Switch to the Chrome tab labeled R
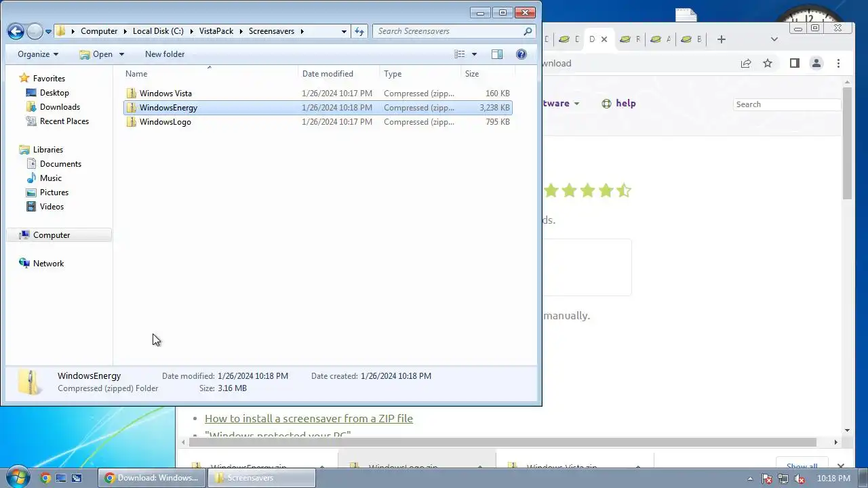Viewport: 868px width, 488px height. 630,39
